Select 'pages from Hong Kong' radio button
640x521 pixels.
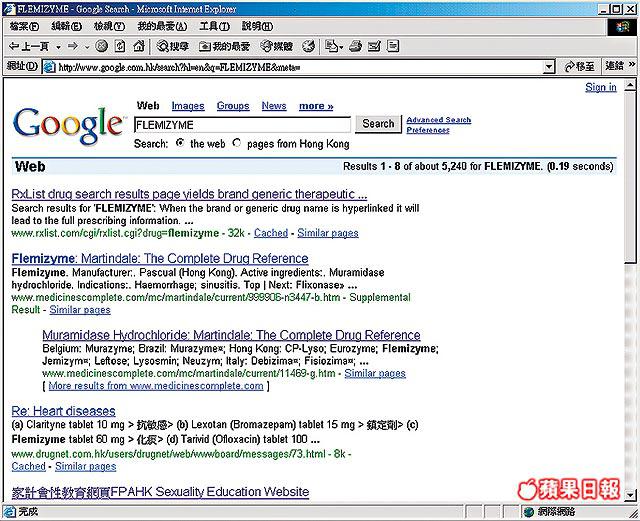236,143
